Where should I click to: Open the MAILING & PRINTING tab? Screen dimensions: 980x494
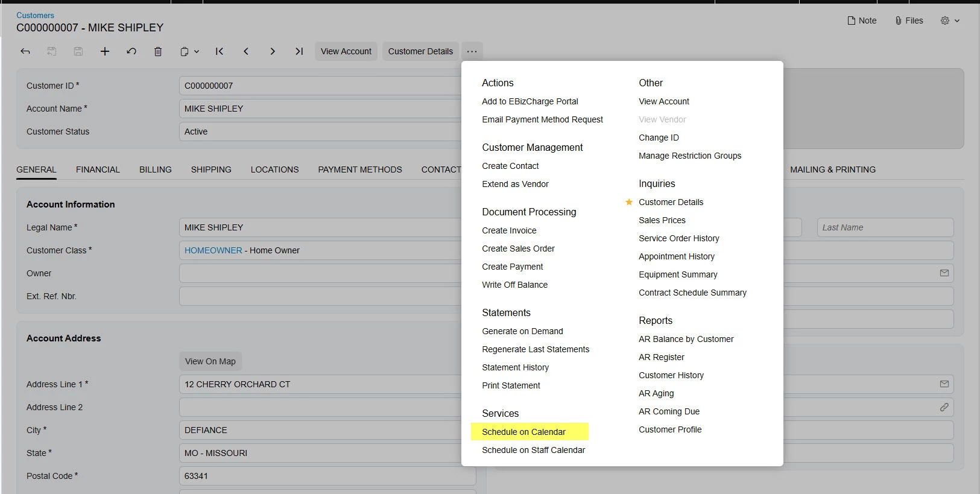click(833, 169)
